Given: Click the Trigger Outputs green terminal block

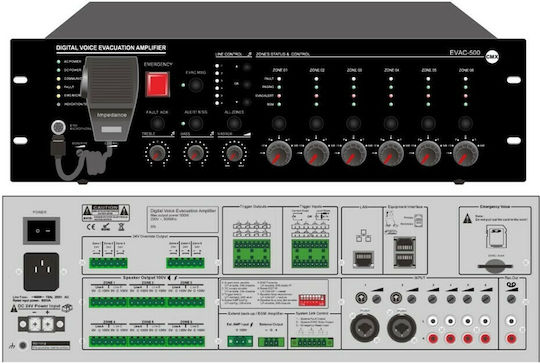Looking at the screenshot, I should [252, 254].
